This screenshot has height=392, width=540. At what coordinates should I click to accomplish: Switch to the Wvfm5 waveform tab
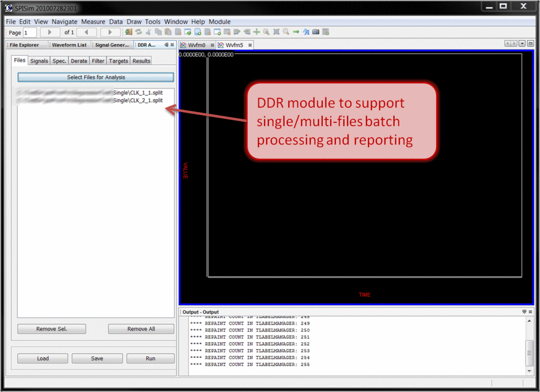coord(234,45)
